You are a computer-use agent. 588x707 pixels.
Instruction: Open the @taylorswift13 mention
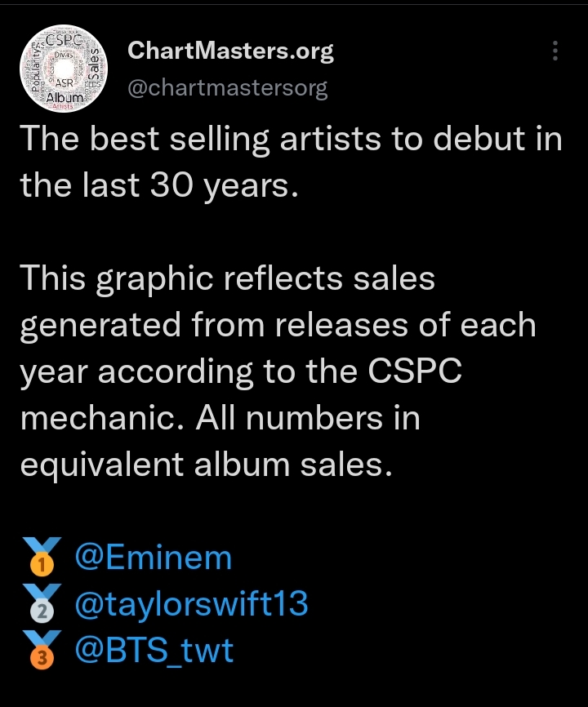pyautogui.click(x=192, y=605)
